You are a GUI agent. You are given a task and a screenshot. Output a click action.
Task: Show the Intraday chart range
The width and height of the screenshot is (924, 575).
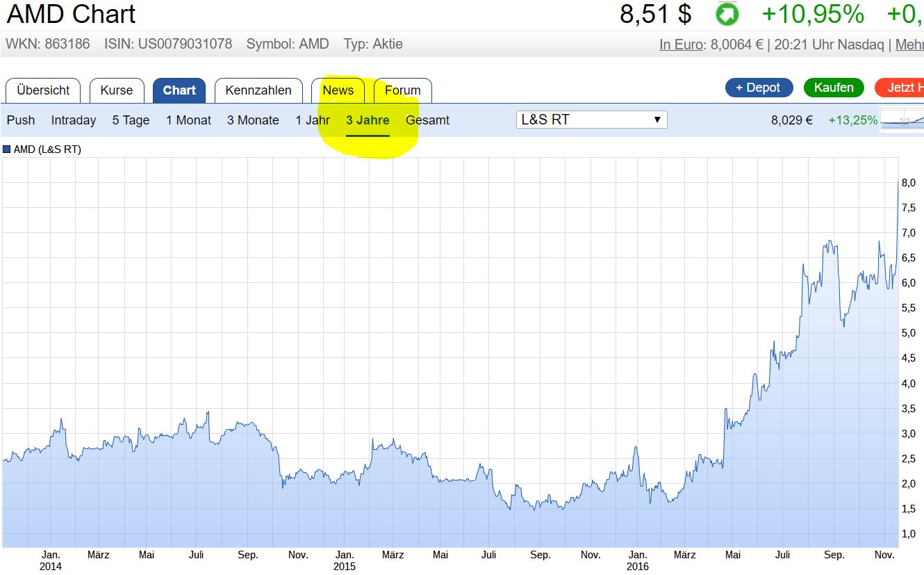(x=74, y=120)
